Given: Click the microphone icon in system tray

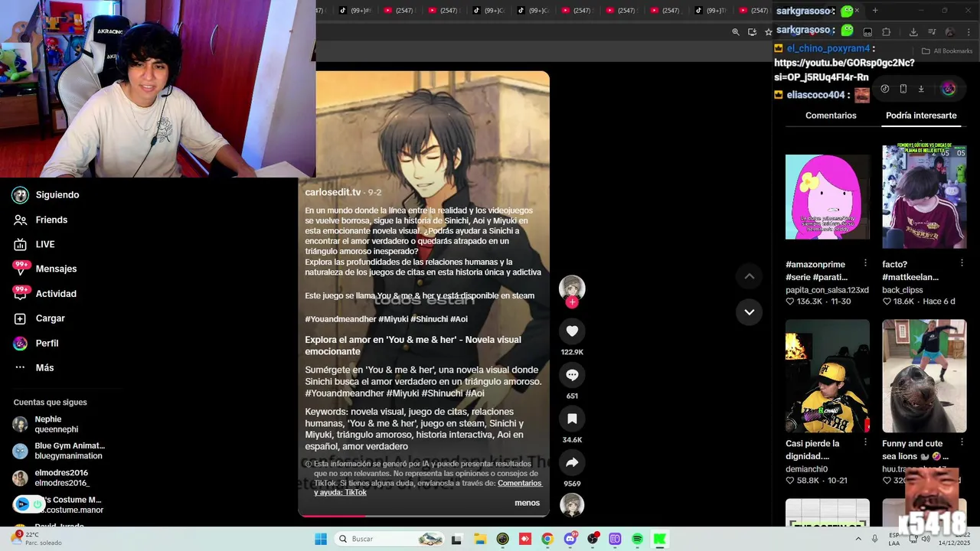Looking at the screenshot, I should [875, 539].
